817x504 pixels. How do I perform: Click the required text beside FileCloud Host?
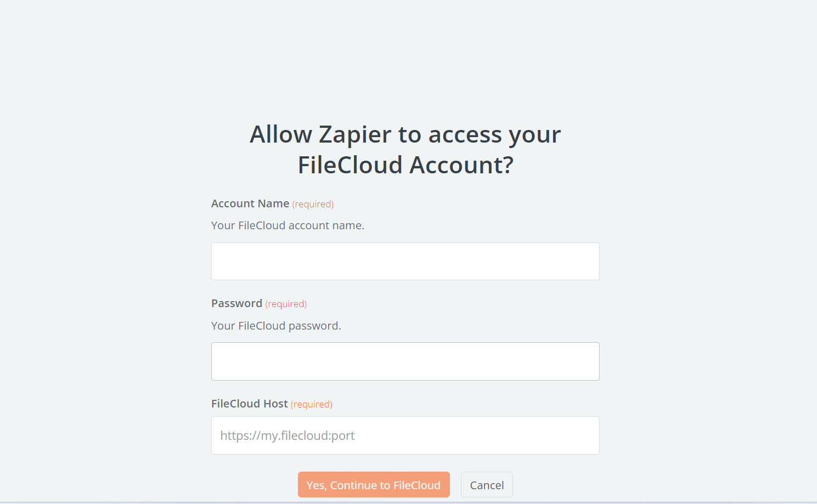pyautogui.click(x=311, y=404)
